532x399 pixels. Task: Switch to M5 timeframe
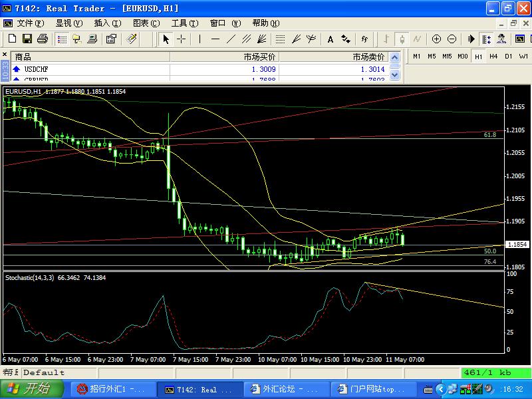click(432, 57)
